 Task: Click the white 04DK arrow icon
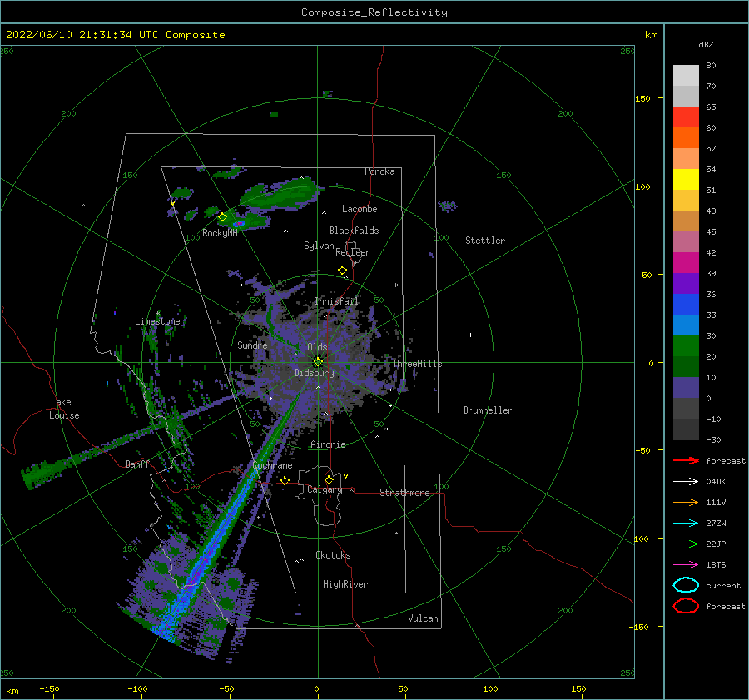(x=686, y=481)
